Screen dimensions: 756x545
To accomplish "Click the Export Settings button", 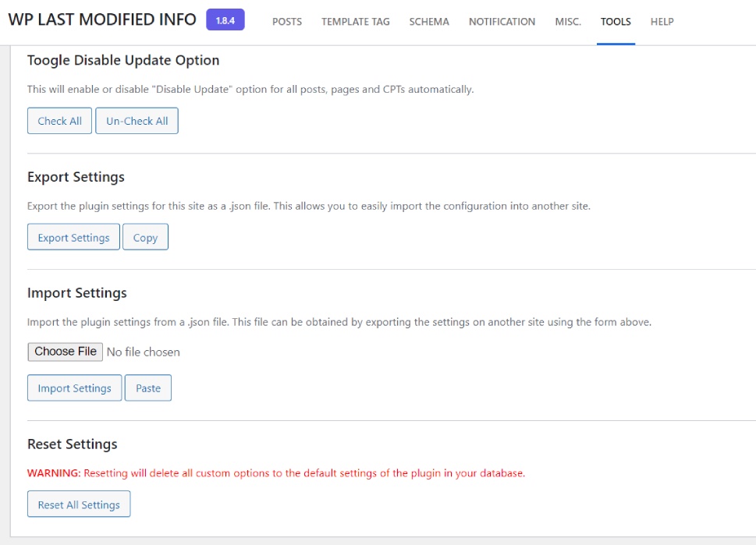I will (73, 238).
